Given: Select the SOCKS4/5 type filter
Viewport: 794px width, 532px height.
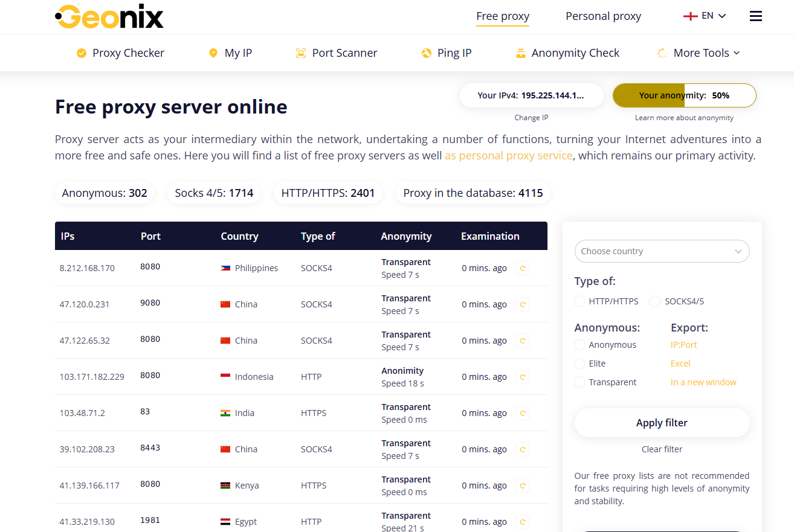Looking at the screenshot, I should (655, 301).
